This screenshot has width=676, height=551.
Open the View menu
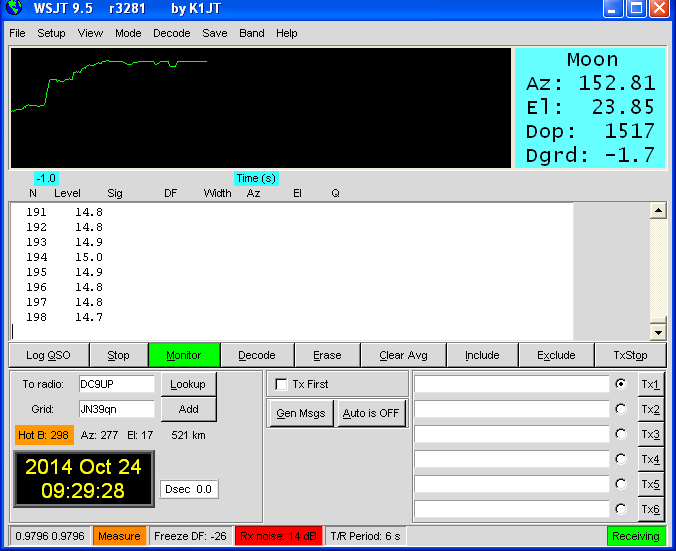pos(90,33)
